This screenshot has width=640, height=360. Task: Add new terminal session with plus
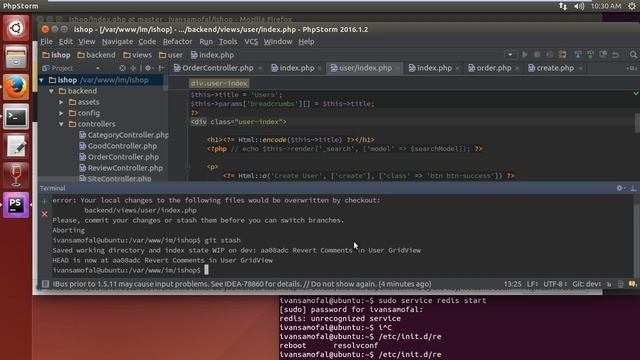[44, 201]
